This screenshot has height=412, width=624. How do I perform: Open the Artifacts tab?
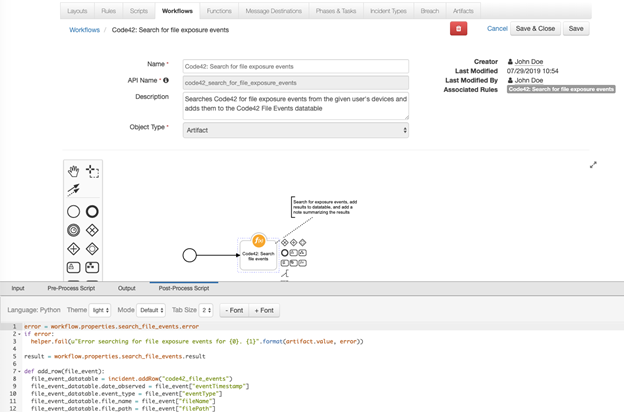(463, 11)
